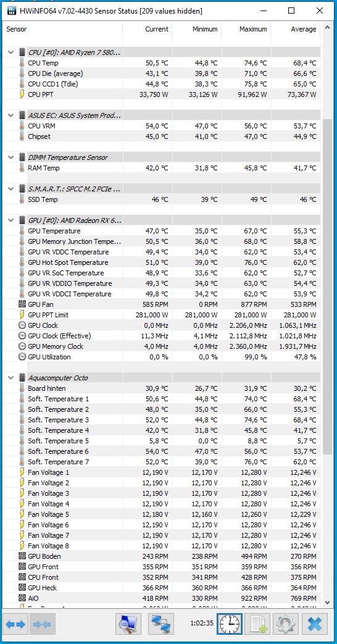Click the clock icon beside GPU Memory Clock
The height and width of the screenshot is (644, 337).
(22, 346)
